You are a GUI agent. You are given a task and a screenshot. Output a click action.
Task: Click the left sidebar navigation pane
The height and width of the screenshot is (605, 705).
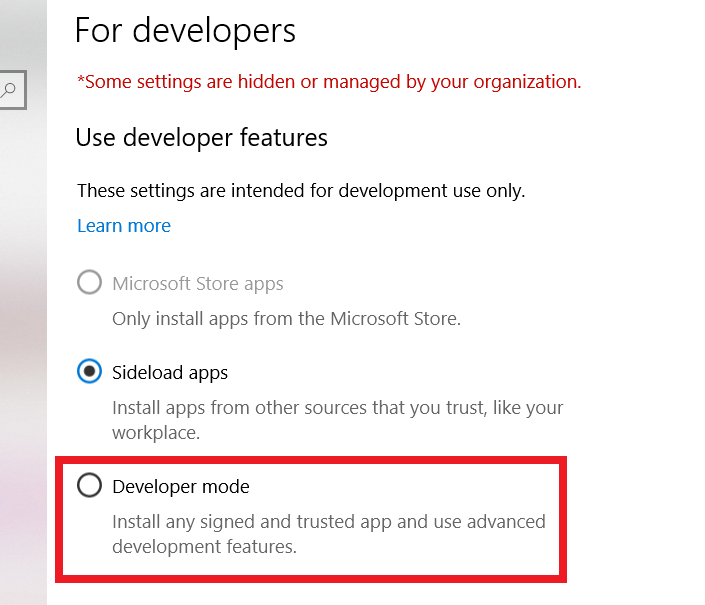coord(22,350)
